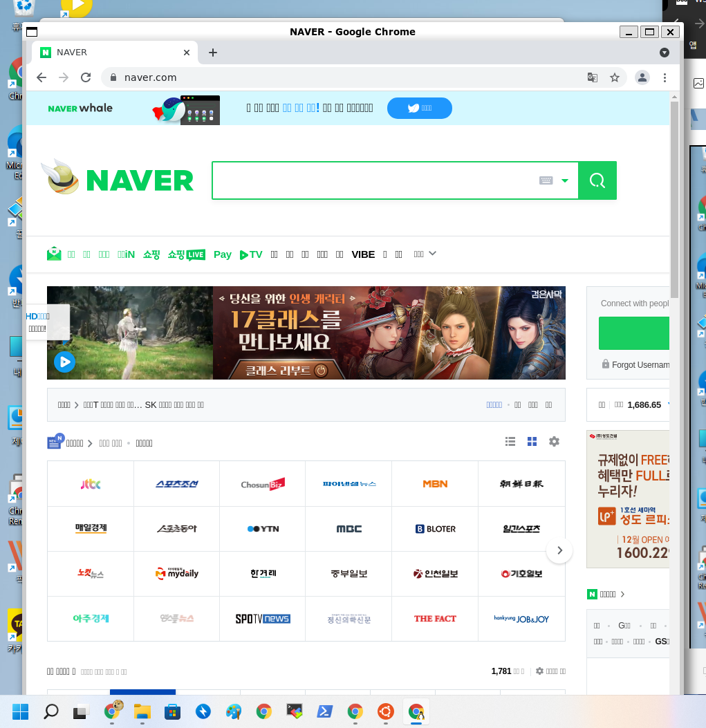
Task: Go to next newsstand page arrow
Action: [559, 550]
